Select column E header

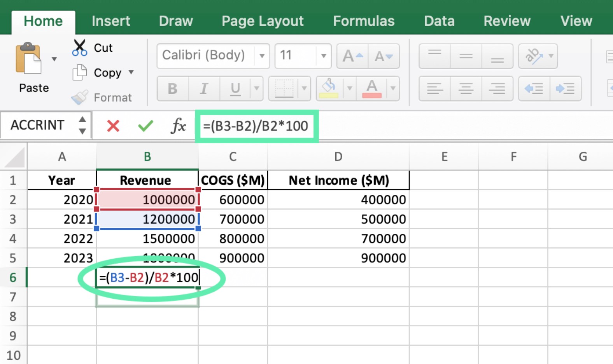click(444, 157)
